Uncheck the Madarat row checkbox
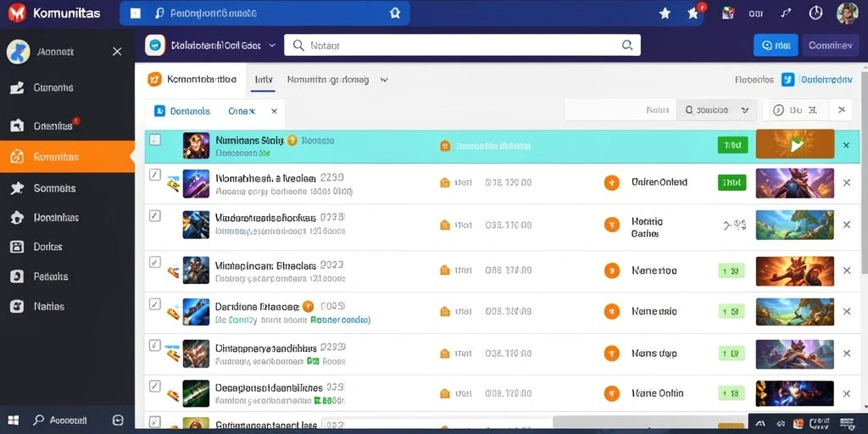 pos(155,216)
